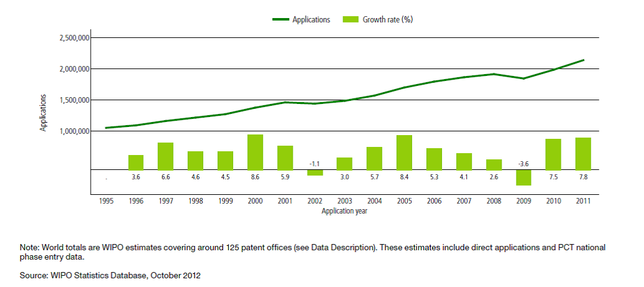This screenshot has width=644, height=287.
Task: Click the Source: WIPO Statistics Database text
Action: (111, 275)
